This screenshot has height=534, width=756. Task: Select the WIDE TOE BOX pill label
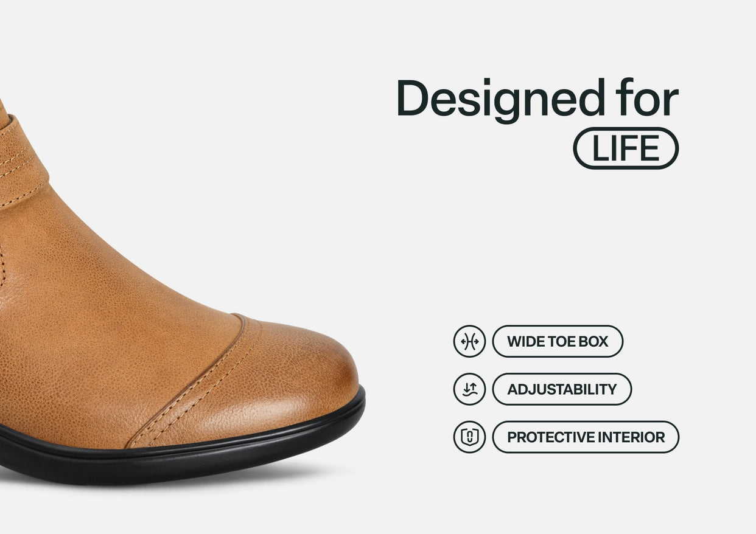[x=558, y=341]
